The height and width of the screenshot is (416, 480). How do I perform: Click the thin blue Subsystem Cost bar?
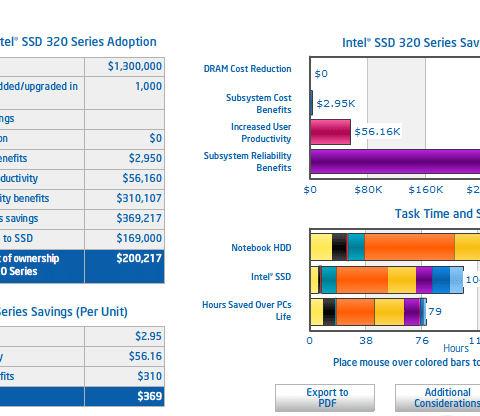click(311, 103)
